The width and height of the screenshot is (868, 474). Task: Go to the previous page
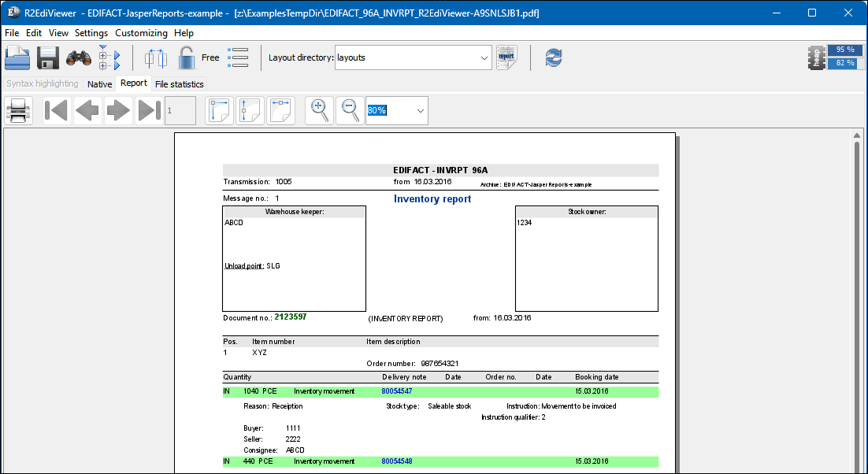(85, 110)
